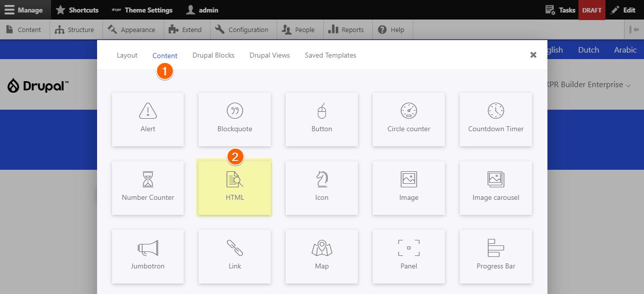Choose the Circle counter element
This screenshot has height=294, width=644.
point(409,119)
